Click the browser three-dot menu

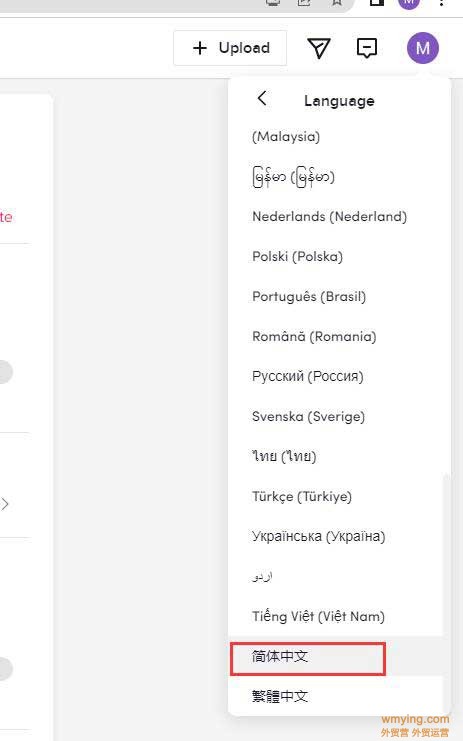pos(441,3)
